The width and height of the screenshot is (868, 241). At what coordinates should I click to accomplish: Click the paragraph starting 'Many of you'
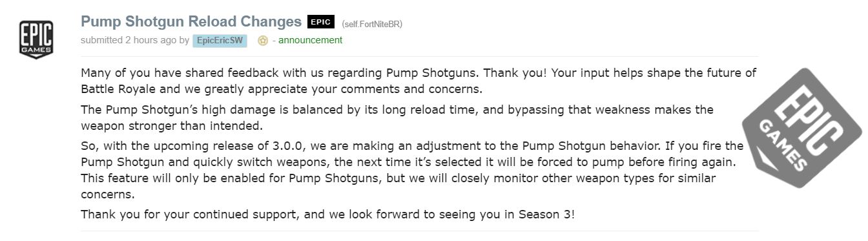click(418, 80)
